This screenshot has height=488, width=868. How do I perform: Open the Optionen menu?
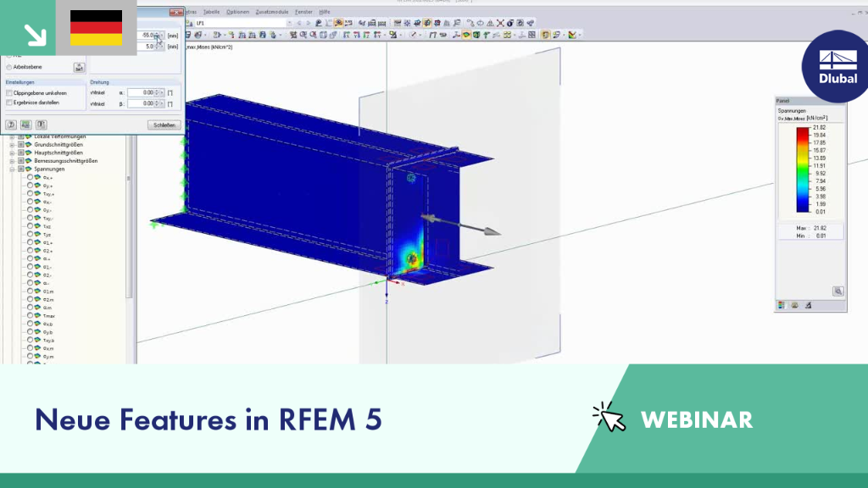(x=237, y=12)
